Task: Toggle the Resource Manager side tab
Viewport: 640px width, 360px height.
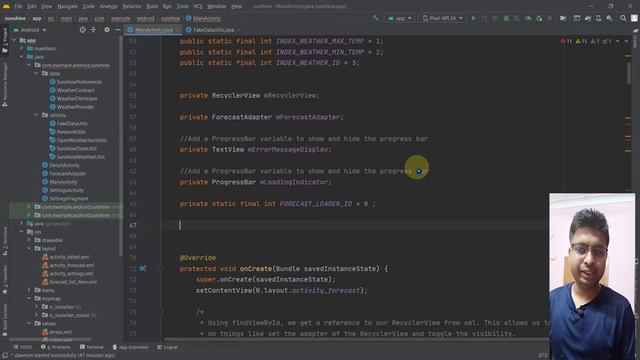Action: pos(5,85)
